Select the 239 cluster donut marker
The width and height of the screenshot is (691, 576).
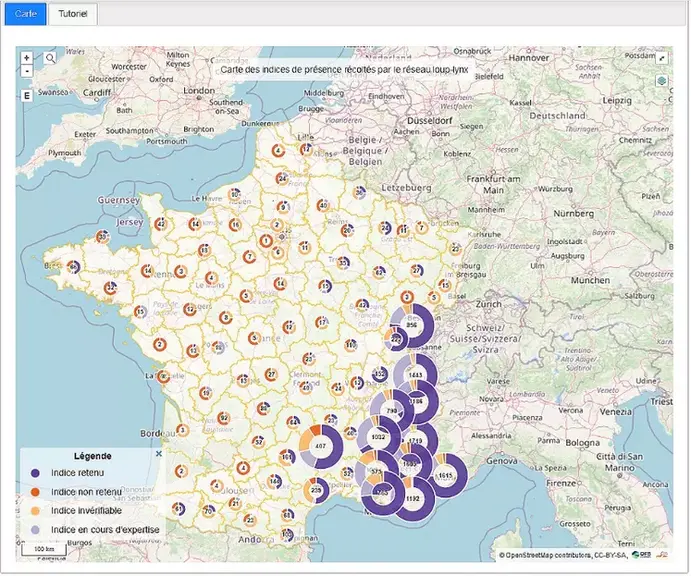[x=316, y=490]
